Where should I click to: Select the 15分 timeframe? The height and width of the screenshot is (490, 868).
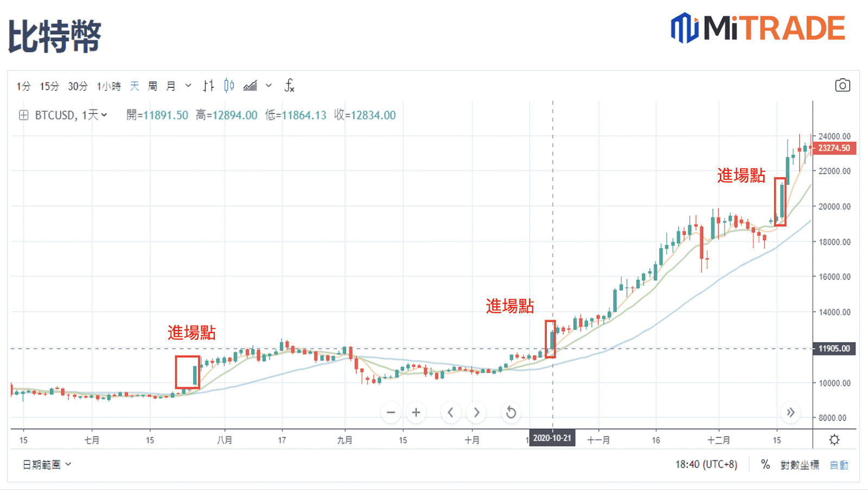coord(49,86)
